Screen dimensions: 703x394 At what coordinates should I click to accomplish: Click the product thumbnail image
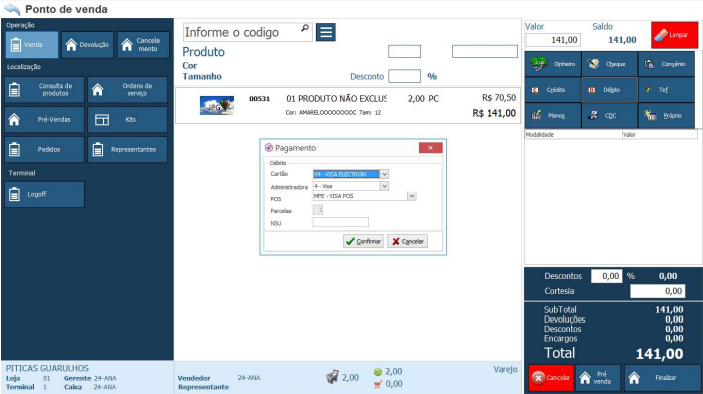[217, 105]
